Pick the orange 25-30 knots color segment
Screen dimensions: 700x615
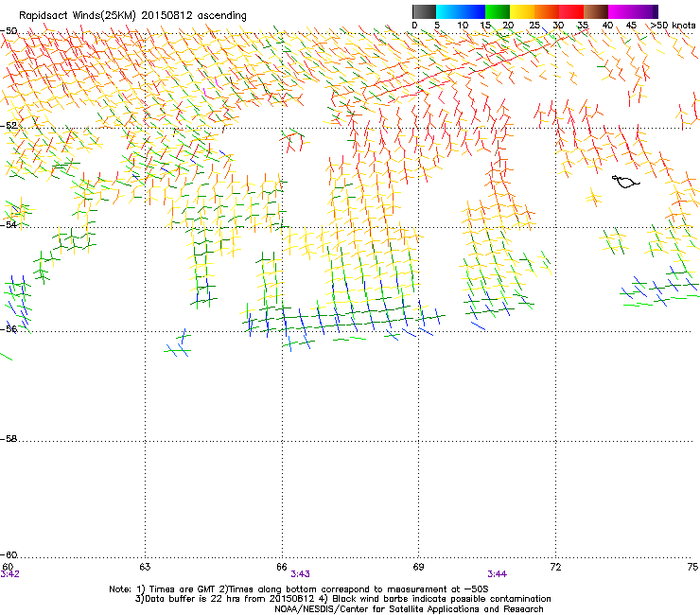pyautogui.click(x=547, y=11)
